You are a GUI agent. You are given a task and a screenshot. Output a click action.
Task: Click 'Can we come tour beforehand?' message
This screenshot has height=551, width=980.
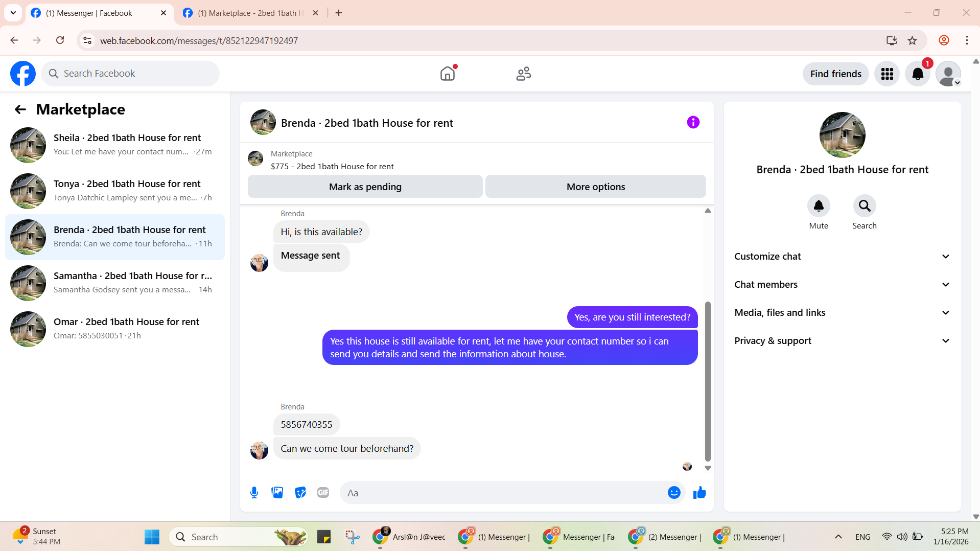pyautogui.click(x=347, y=448)
